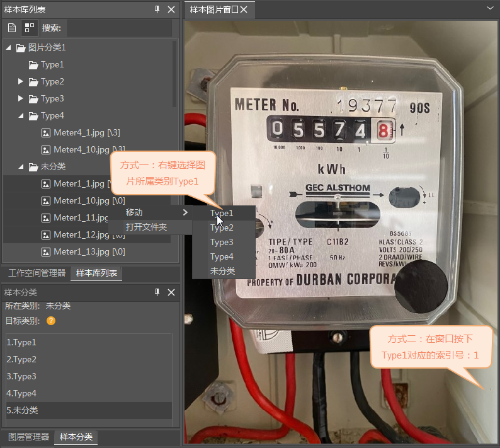Screen dimensions: 500x448
Task: Open the document window dropdown arrow at top right
Action: point(491,8)
